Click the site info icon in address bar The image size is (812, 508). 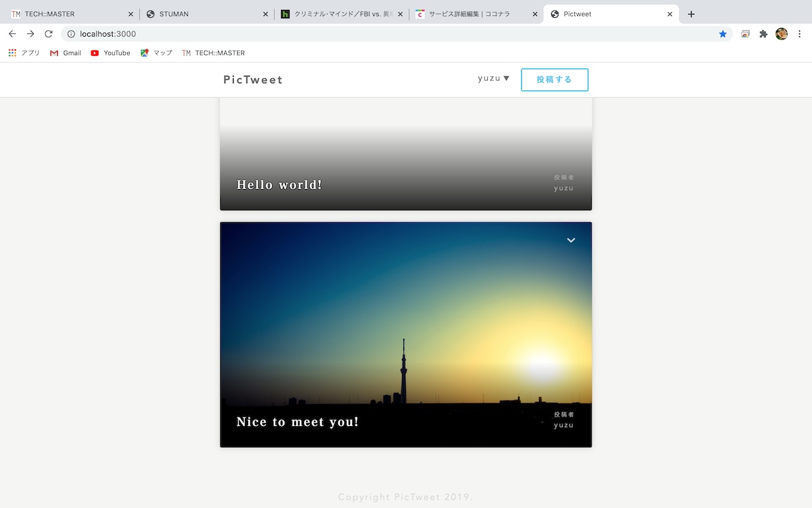point(71,34)
